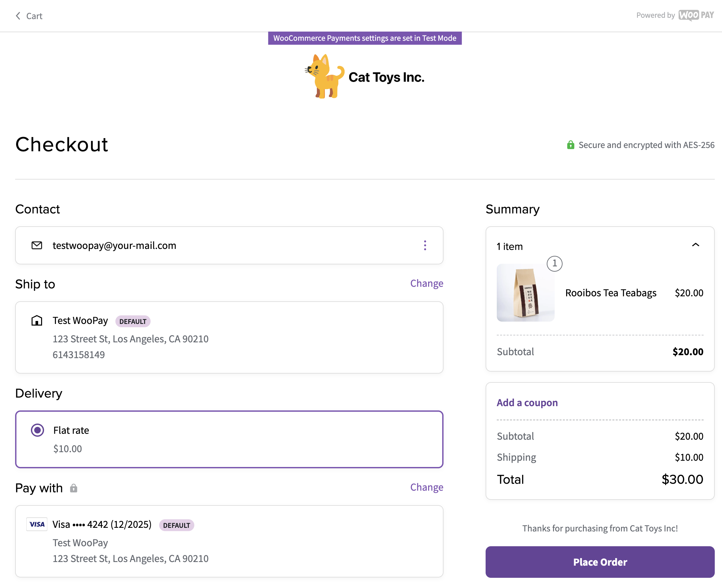Expand the Add a coupon section
This screenshot has width=722, height=588.
pos(527,403)
